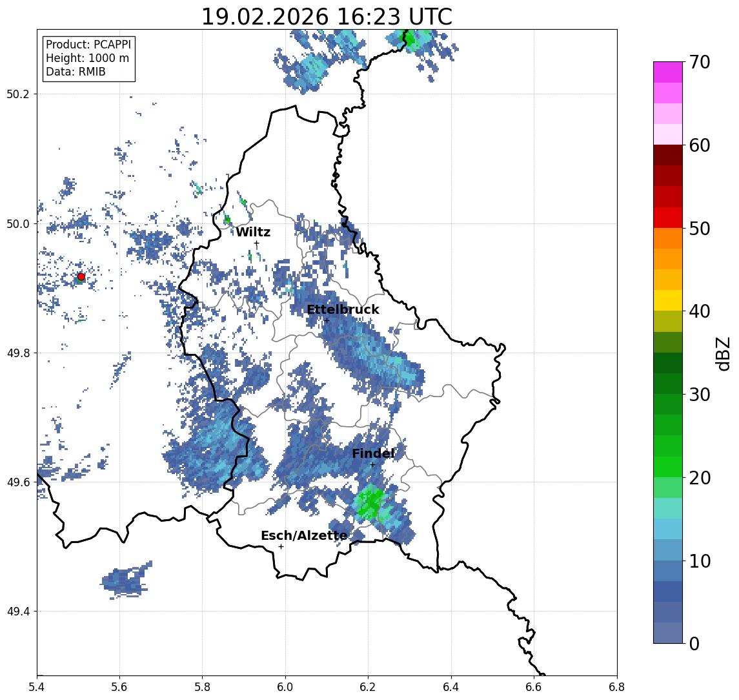The height and width of the screenshot is (700, 739).
Task: Click the magenta top colorbar swatch
Action: coord(668,72)
